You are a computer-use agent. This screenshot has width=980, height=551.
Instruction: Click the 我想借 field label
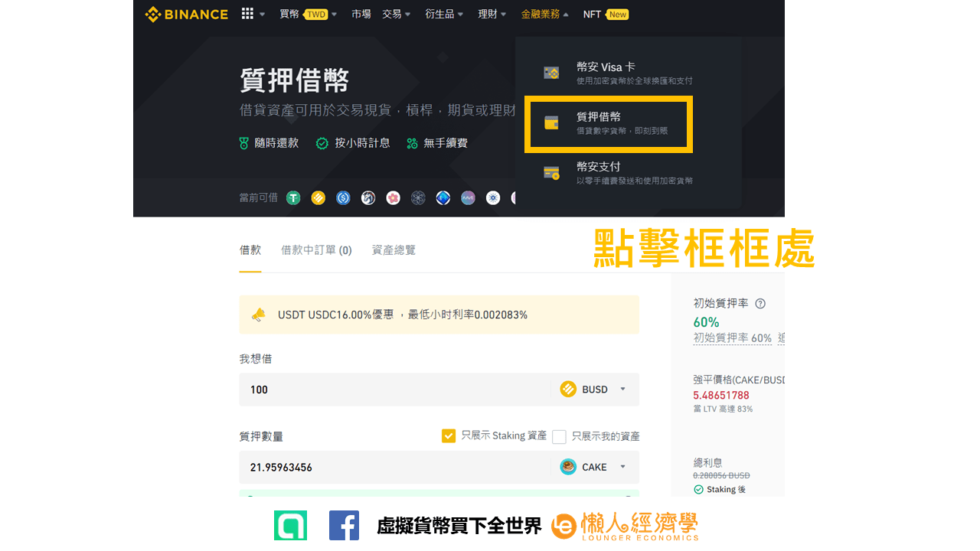[256, 359]
